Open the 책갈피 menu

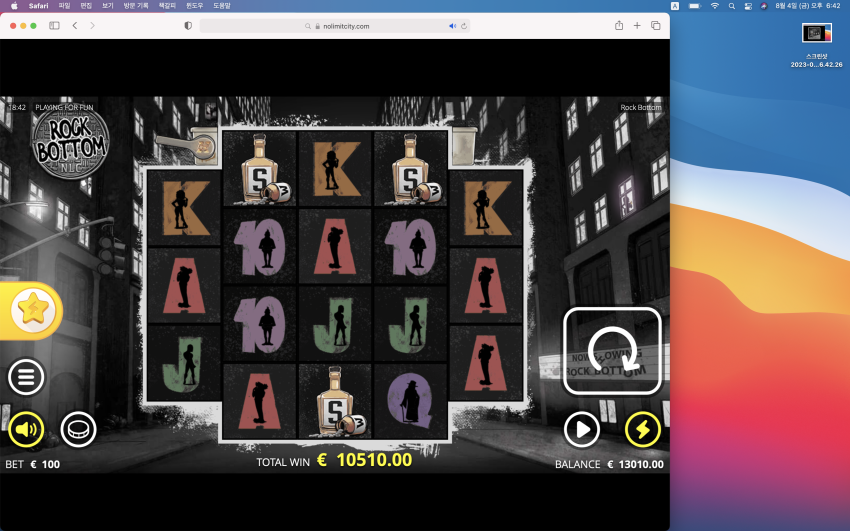click(x=167, y=5)
